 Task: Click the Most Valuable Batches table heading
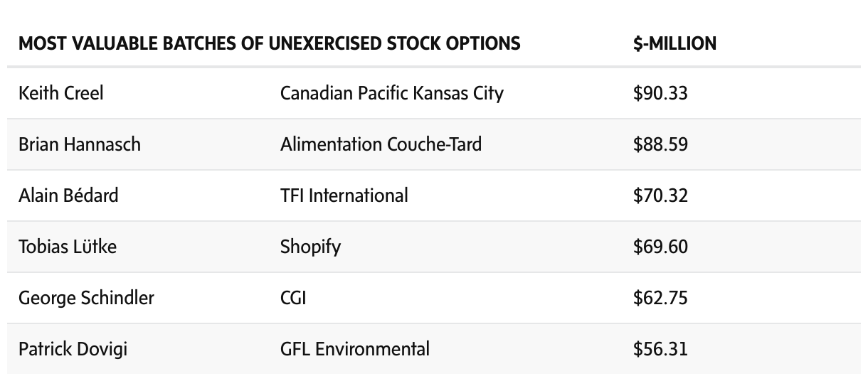click(x=269, y=43)
